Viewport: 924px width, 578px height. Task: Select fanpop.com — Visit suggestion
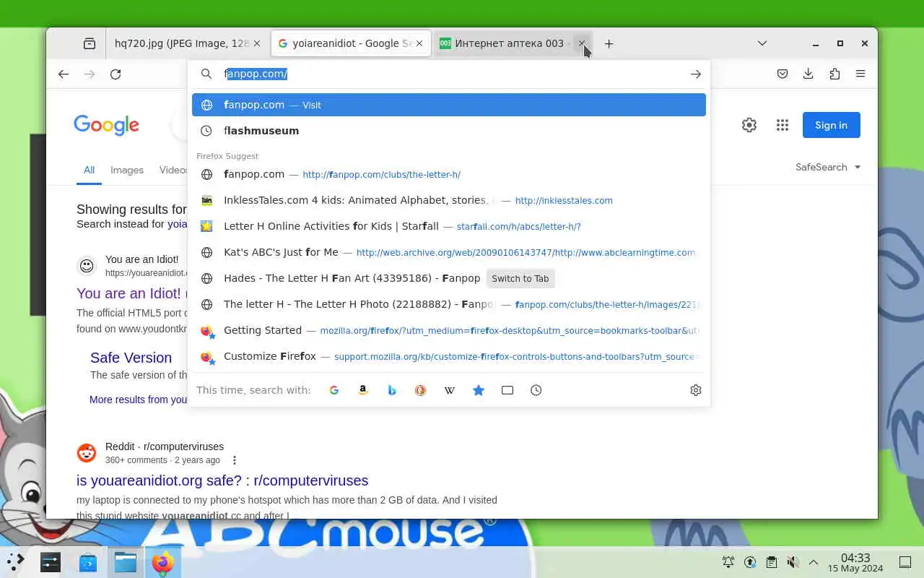point(449,105)
